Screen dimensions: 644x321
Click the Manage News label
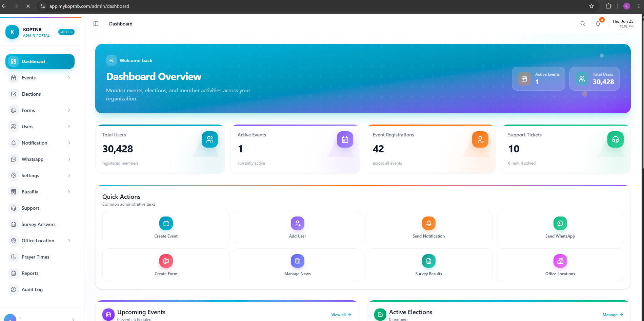(x=298, y=274)
